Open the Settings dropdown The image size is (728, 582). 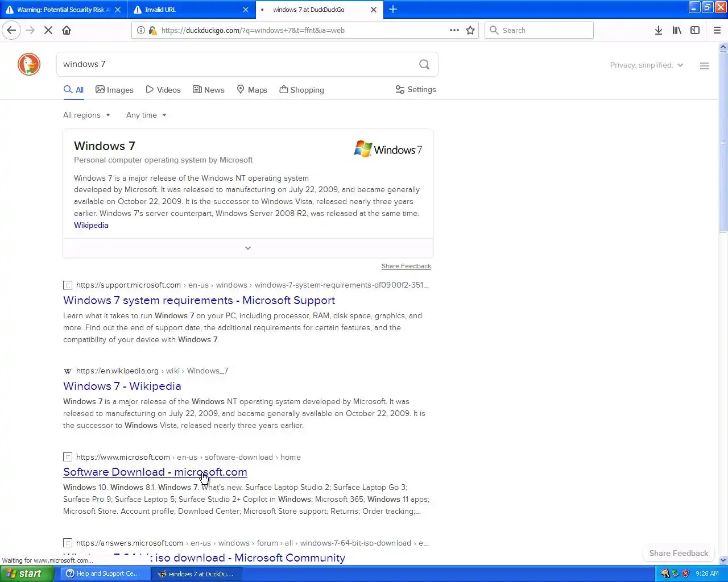coord(416,90)
